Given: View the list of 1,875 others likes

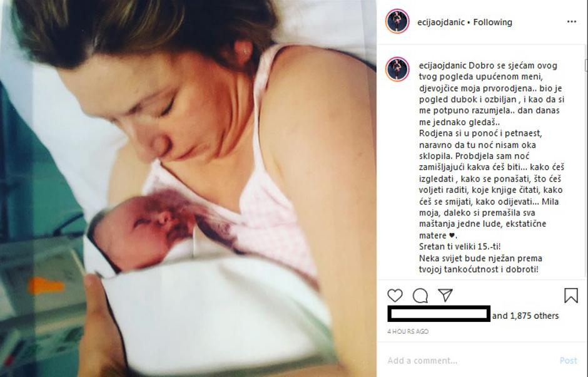Looking at the screenshot, I should 525,316.
